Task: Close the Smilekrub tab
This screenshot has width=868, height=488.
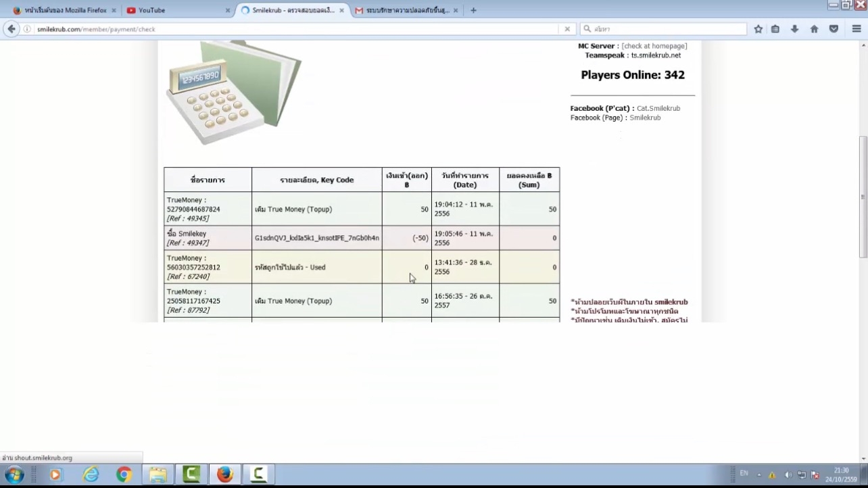Action: coord(342,10)
